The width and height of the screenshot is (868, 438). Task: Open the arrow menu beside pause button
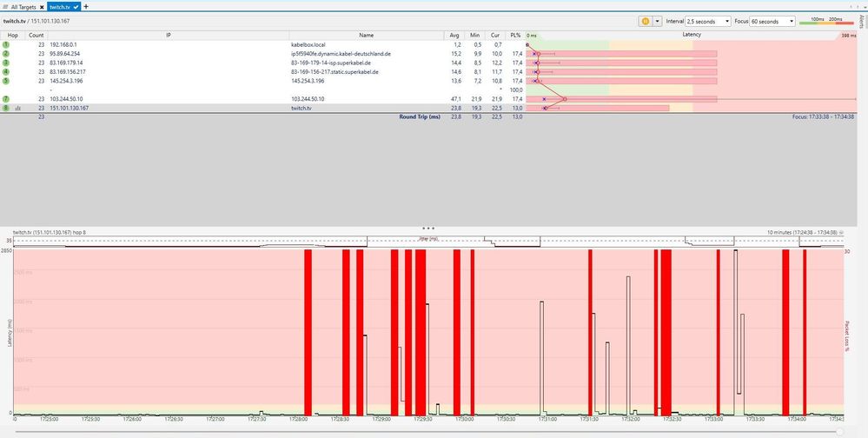(x=658, y=21)
